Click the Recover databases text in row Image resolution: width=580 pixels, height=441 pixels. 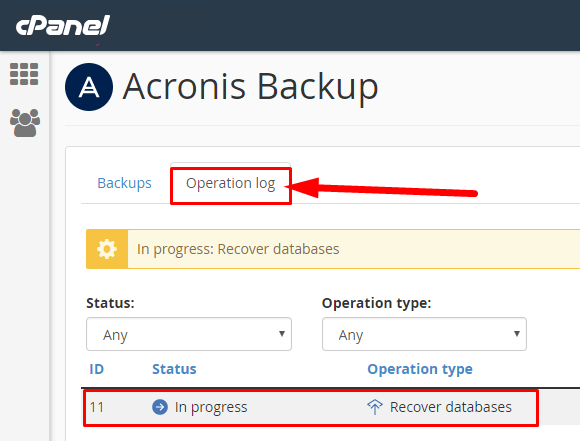tap(451, 407)
